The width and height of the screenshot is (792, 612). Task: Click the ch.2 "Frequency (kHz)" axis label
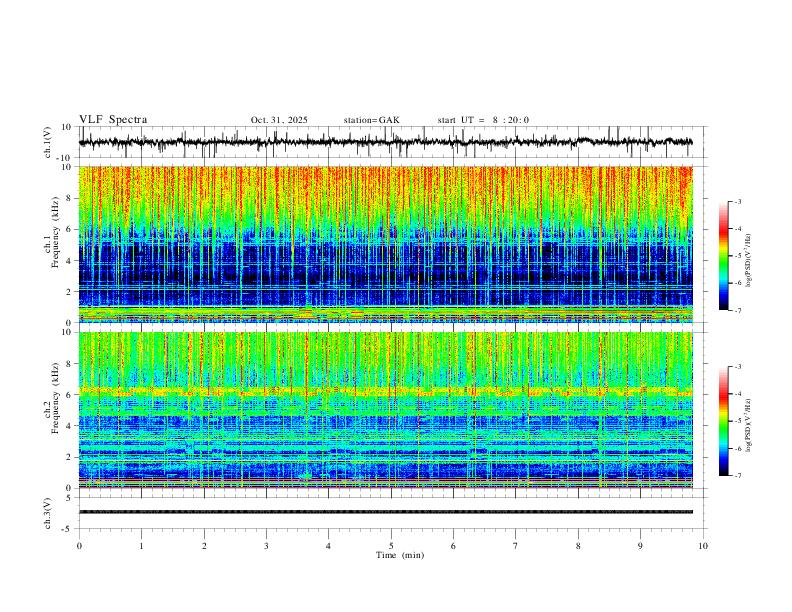[x=55, y=398]
